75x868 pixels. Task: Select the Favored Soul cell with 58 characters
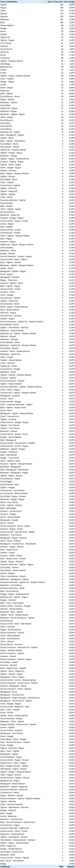[x=6, y=49]
